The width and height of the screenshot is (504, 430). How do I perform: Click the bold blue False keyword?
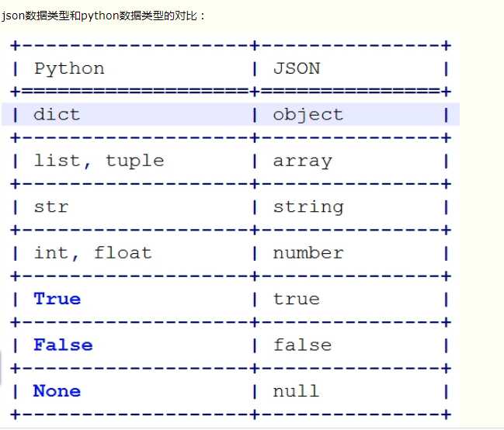[x=62, y=345]
